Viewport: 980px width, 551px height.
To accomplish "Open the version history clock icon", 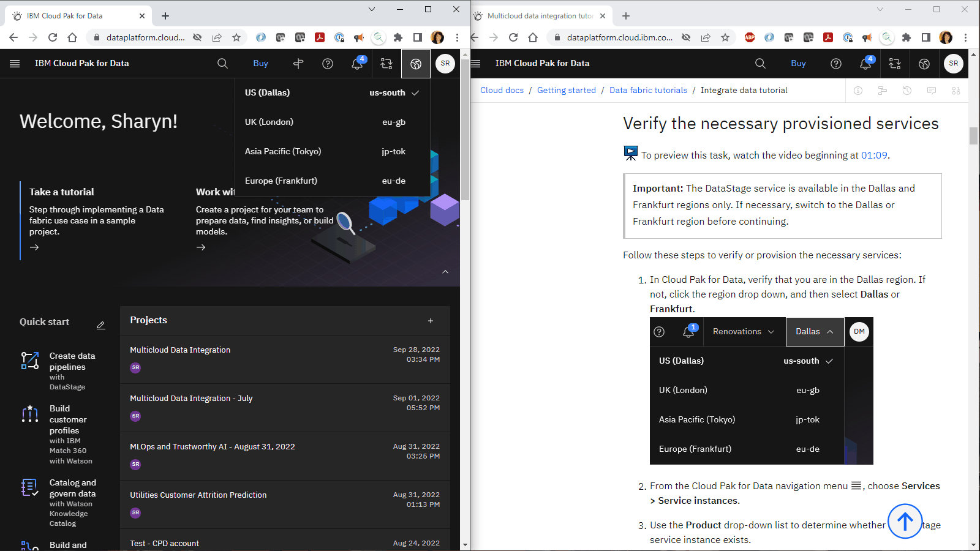I will click(x=907, y=91).
